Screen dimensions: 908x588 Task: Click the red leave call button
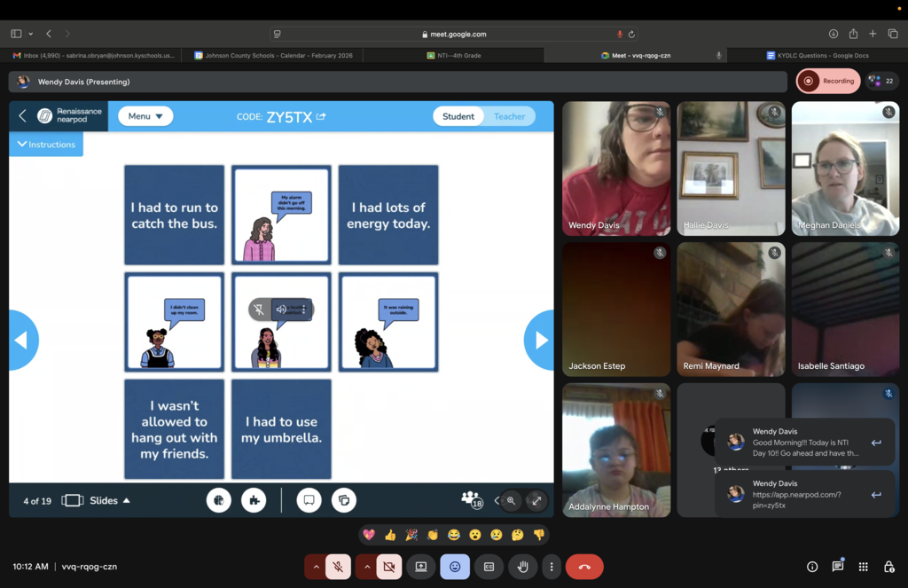click(583, 567)
